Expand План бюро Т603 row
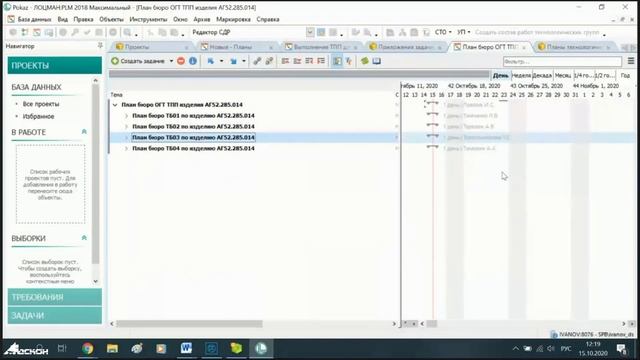 [x=126, y=138]
